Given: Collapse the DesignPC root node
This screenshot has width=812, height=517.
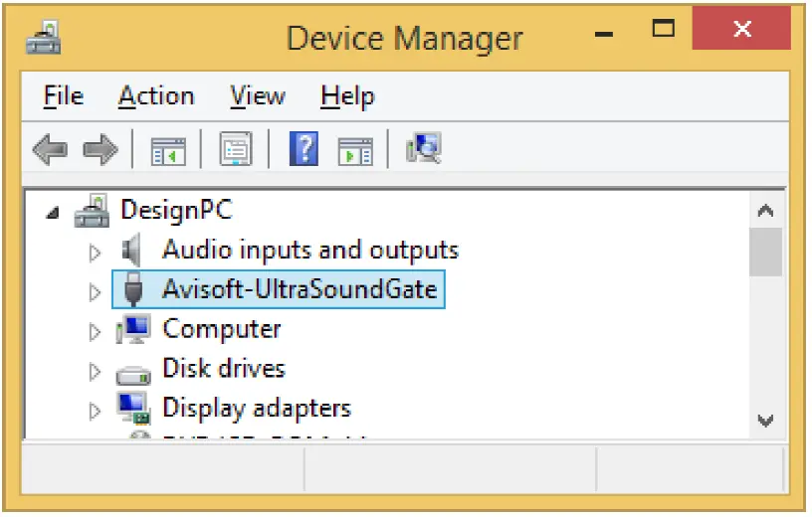Looking at the screenshot, I should click(54, 213).
